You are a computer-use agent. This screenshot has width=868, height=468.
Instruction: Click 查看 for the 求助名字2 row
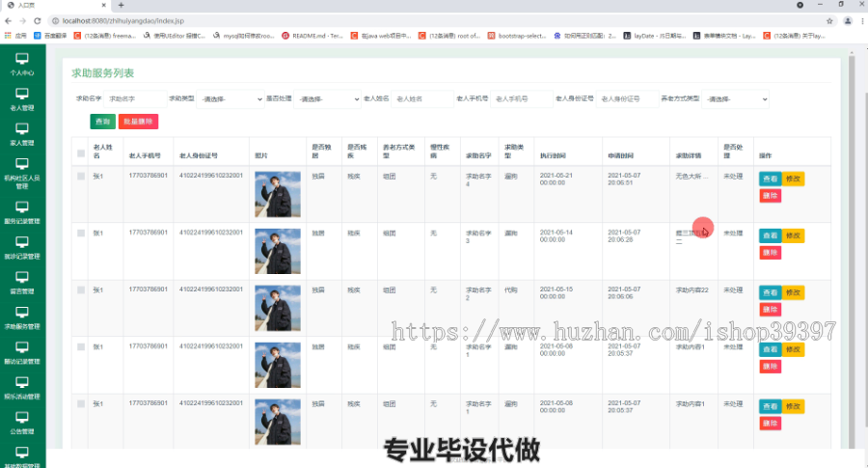click(x=770, y=292)
